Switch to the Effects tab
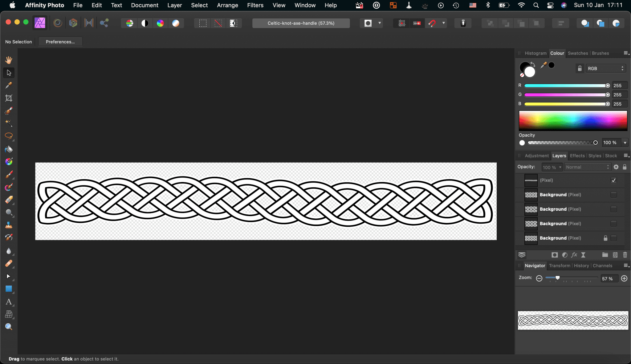The width and height of the screenshot is (631, 364). pyautogui.click(x=577, y=156)
